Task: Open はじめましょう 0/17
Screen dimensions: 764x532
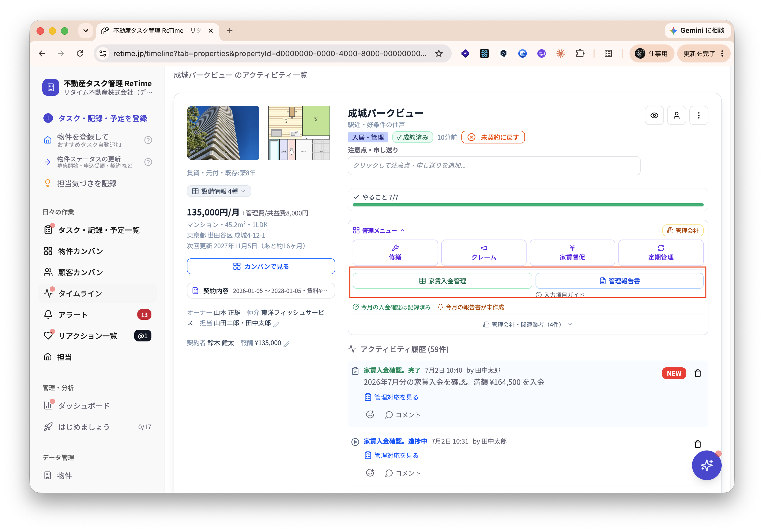Action: pyautogui.click(x=97, y=427)
